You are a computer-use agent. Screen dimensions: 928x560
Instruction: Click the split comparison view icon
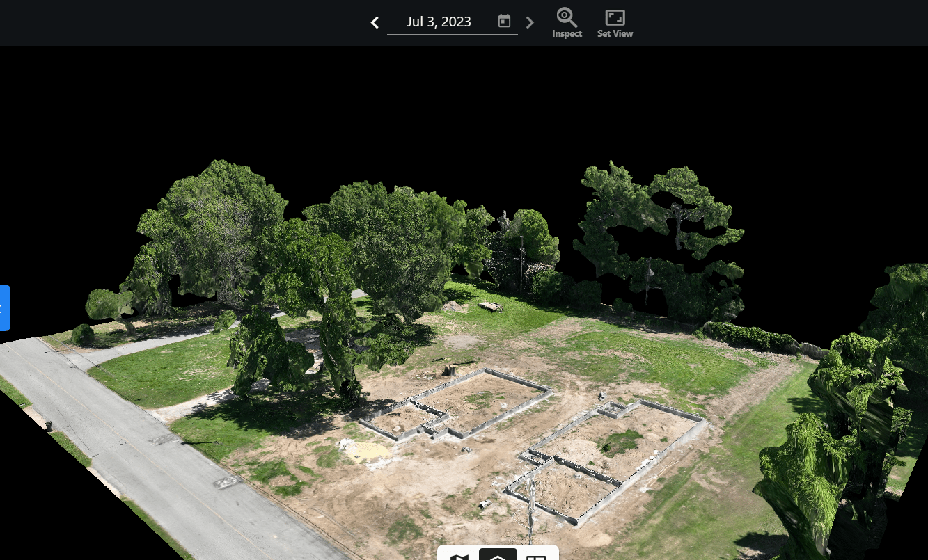click(536, 557)
